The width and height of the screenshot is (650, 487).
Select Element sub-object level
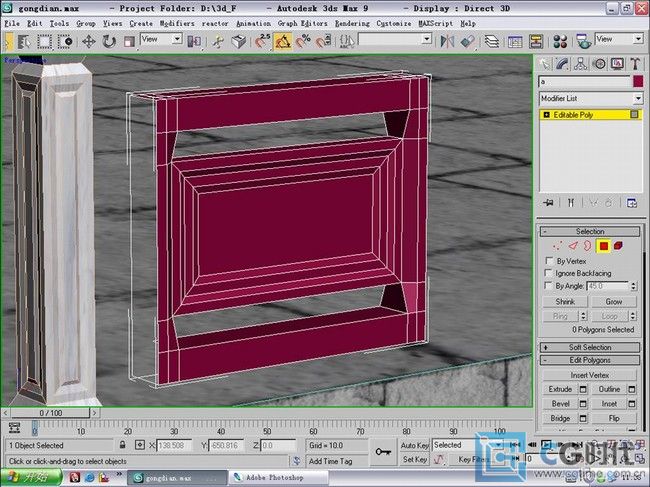(618, 246)
